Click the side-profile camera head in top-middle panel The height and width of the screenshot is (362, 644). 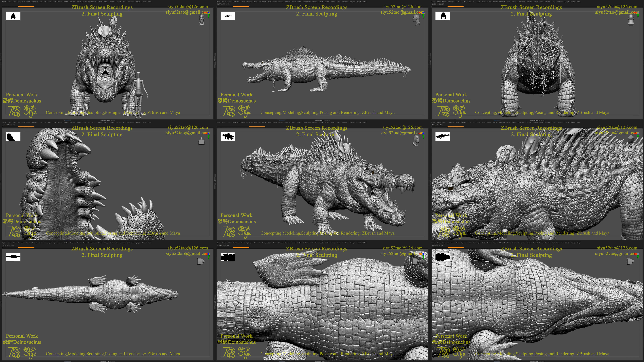point(416,20)
